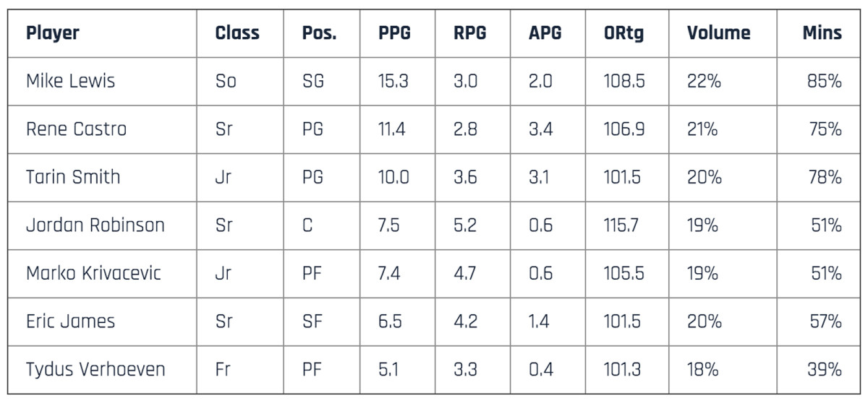Sort by the ORtg column header
The image size is (868, 401).
pyautogui.click(x=624, y=33)
